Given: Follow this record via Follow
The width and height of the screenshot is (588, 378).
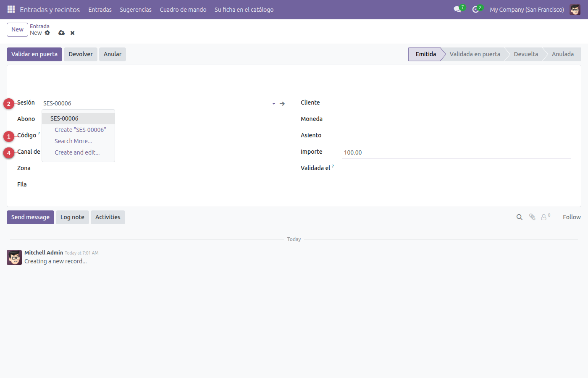Looking at the screenshot, I should tap(572, 217).
